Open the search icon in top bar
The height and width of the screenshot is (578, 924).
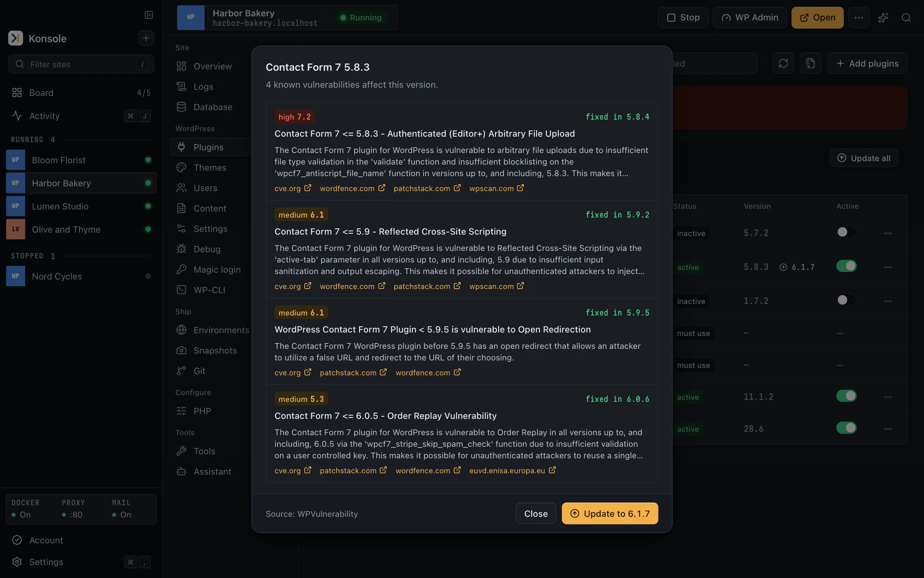[x=906, y=18]
